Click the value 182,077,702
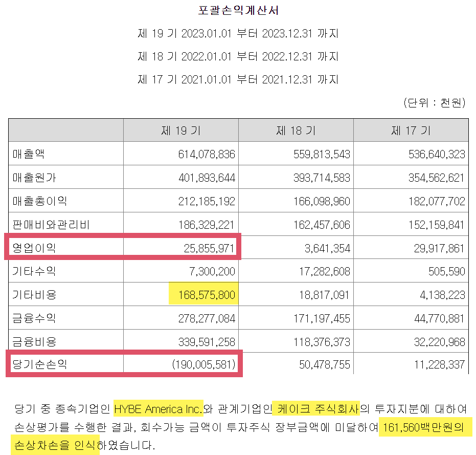Screen dimensions: 476x455 tap(437, 201)
